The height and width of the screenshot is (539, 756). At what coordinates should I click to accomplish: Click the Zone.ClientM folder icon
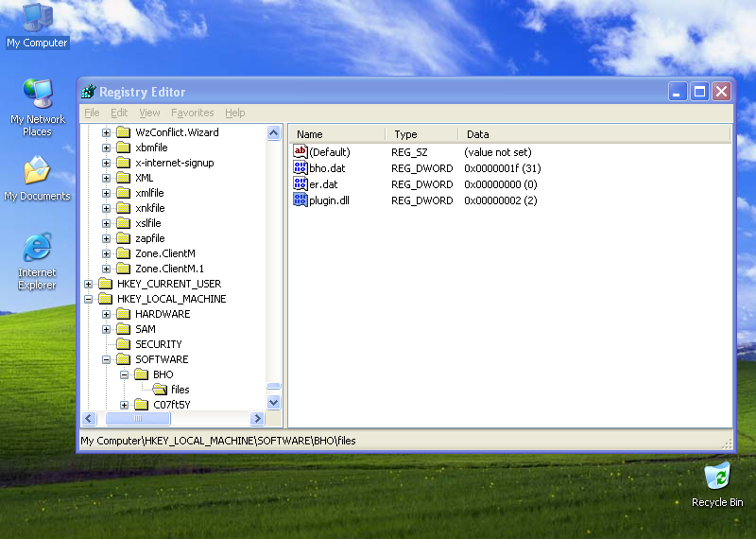pos(124,253)
